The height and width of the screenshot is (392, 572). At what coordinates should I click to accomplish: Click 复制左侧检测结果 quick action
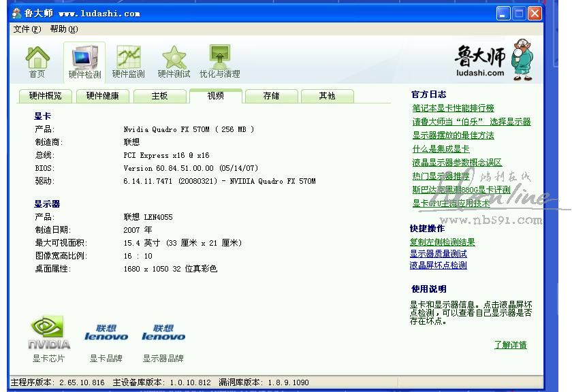(442, 242)
